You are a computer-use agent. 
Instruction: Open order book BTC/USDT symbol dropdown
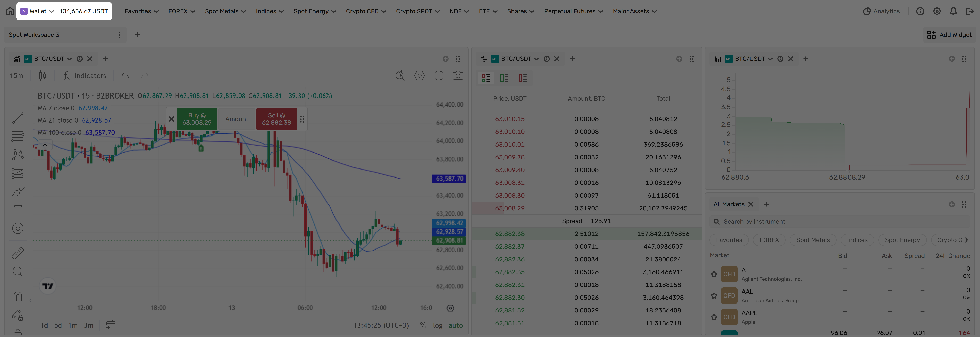tap(536, 59)
